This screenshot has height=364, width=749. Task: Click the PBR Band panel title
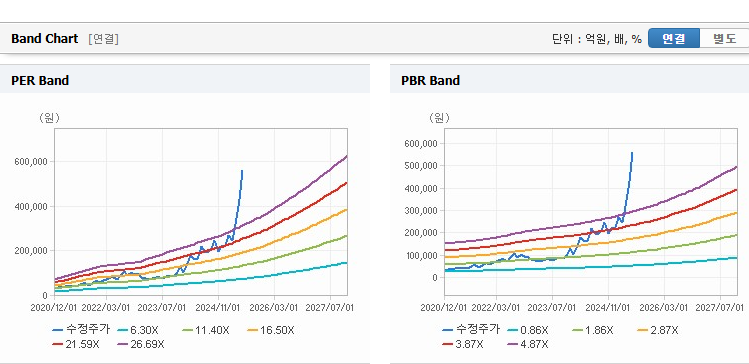[x=430, y=81]
